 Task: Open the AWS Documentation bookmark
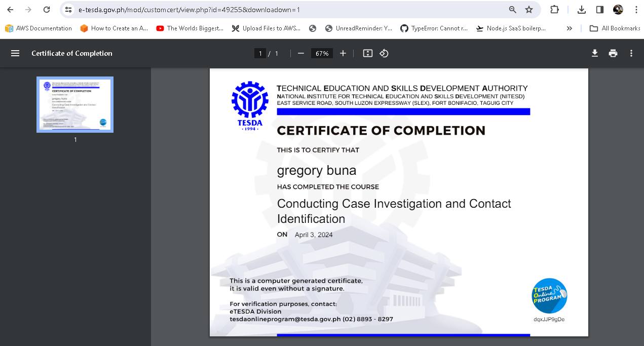coord(39,28)
